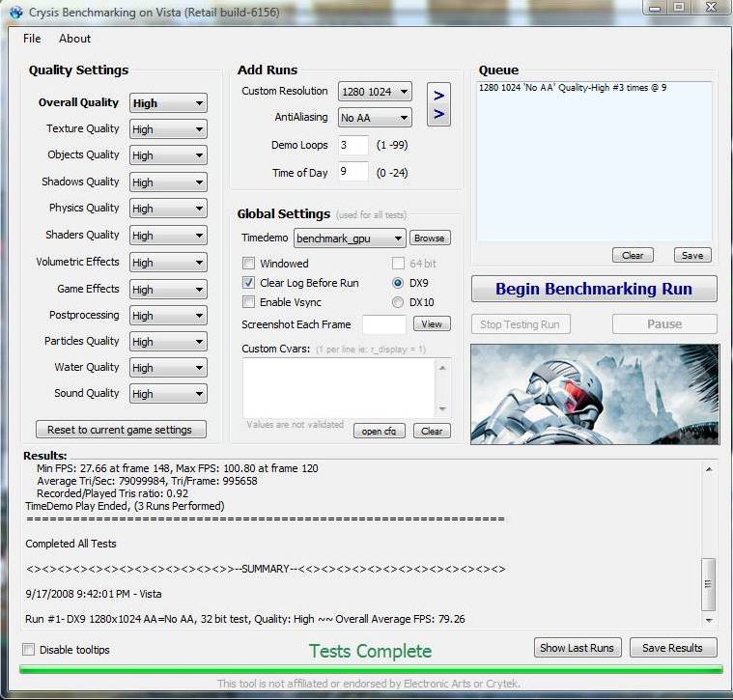
Task: Click the 9/17/2008 timestamp line
Action: pyautogui.click(x=94, y=594)
